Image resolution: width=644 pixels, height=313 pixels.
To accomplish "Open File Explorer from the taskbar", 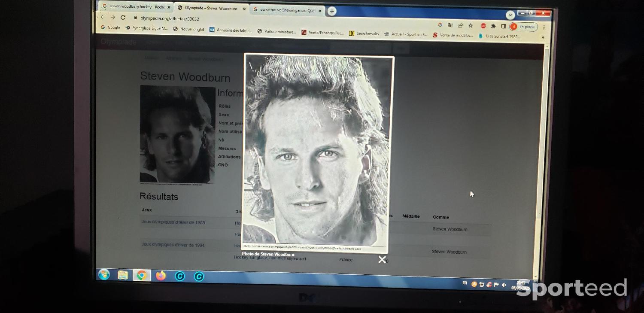I will (123, 275).
